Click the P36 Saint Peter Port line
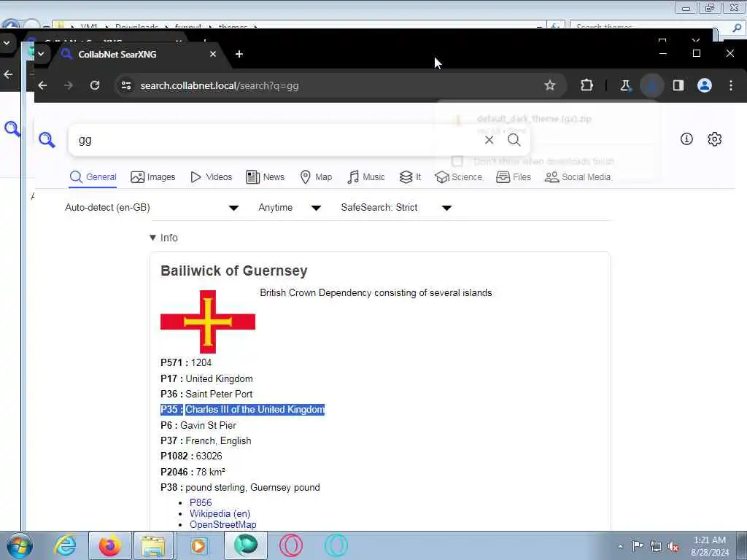747x560 pixels. (x=206, y=394)
